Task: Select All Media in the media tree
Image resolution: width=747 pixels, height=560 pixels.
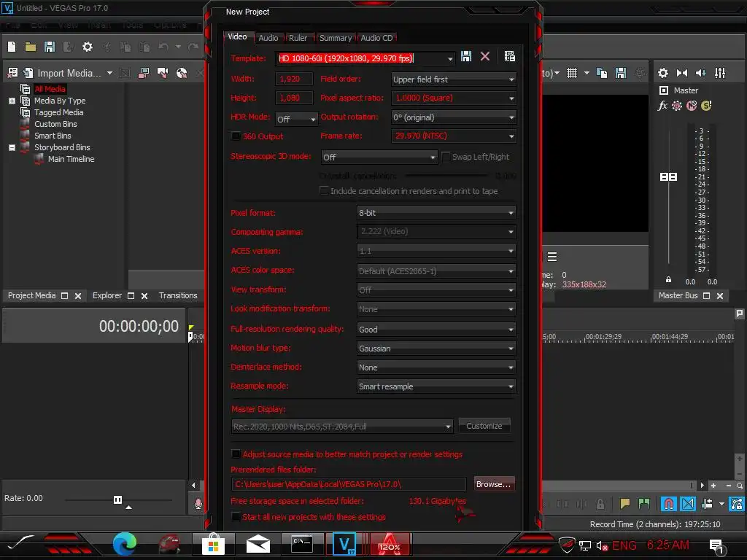Action: tap(50, 89)
